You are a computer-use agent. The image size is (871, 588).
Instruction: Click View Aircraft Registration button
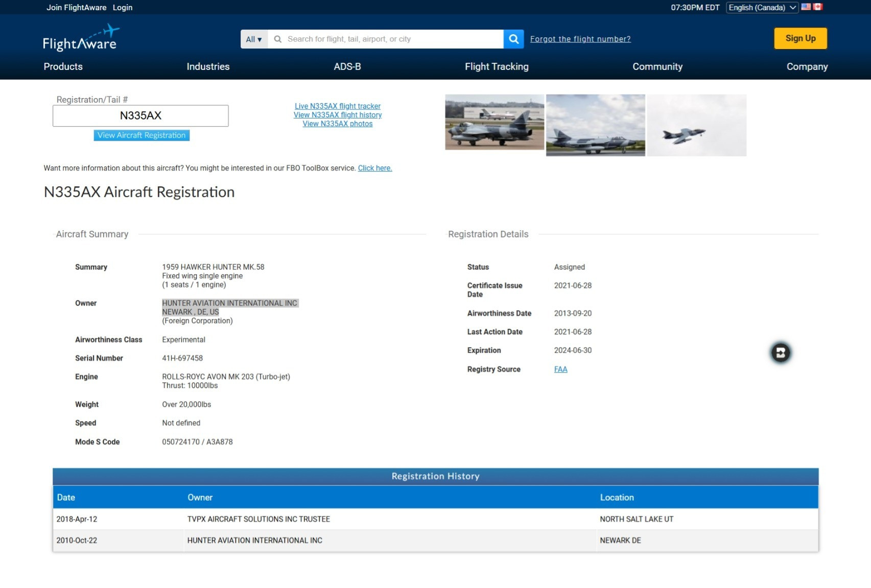click(142, 135)
